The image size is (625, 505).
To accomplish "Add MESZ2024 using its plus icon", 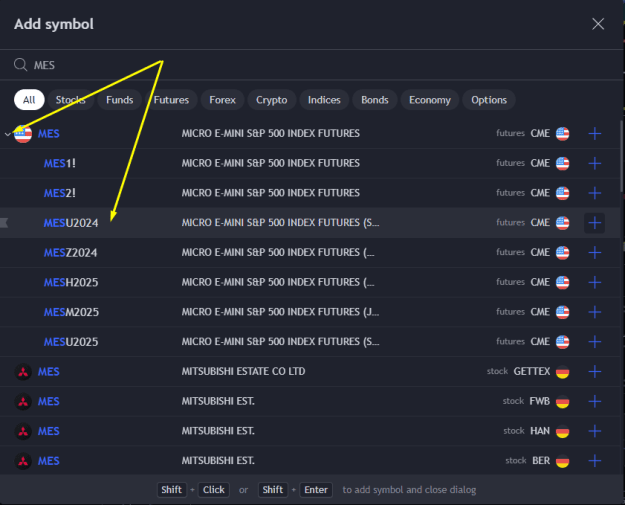I will [595, 252].
